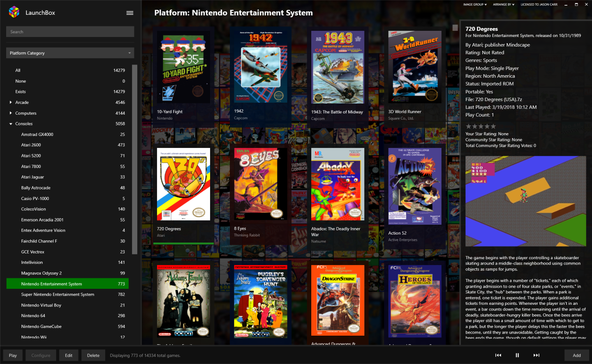
Task: Open the Arrange By menu
Action: pos(504,5)
